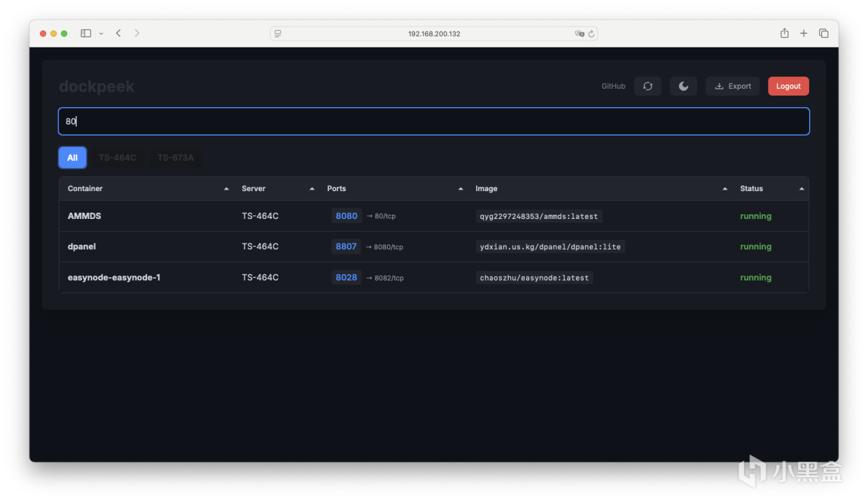Open port 8028 link for easynode-easynode-1
This screenshot has width=868, height=501.
[x=346, y=277]
